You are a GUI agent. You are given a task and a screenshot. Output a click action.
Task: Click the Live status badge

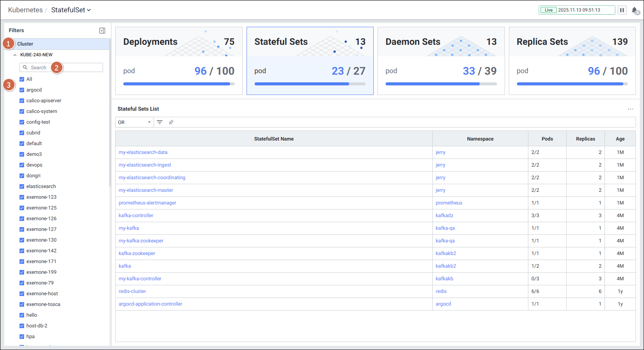(548, 10)
